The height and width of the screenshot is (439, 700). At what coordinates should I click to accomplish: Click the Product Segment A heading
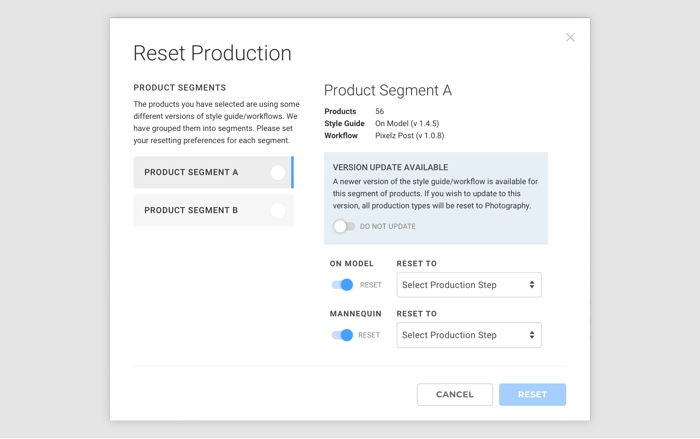coord(388,90)
